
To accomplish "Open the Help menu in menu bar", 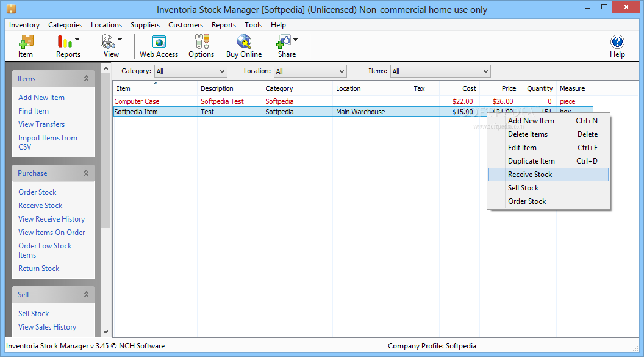I will [x=278, y=25].
